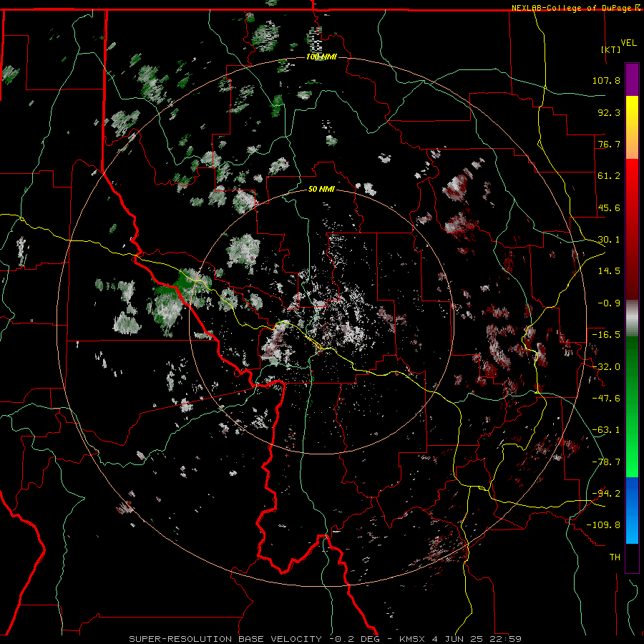
Task: Click the -109.8 velocity scale value
Action: coord(603,525)
